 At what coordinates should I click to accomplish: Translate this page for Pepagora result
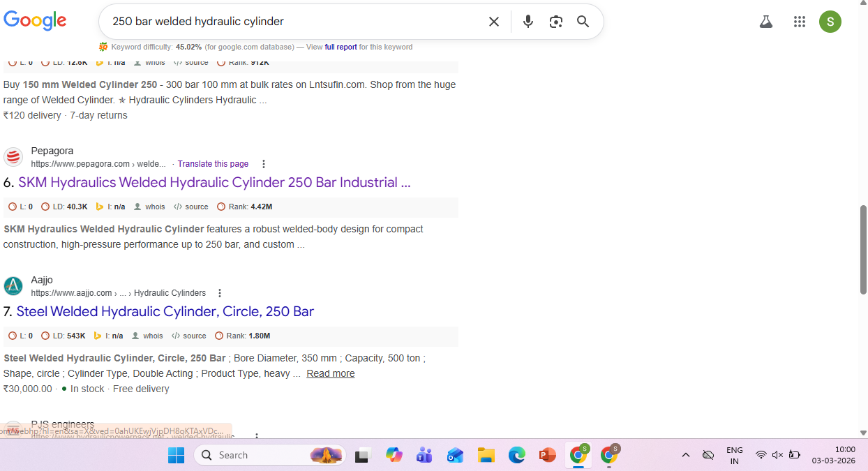pyautogui.click(x=213, y=164)
